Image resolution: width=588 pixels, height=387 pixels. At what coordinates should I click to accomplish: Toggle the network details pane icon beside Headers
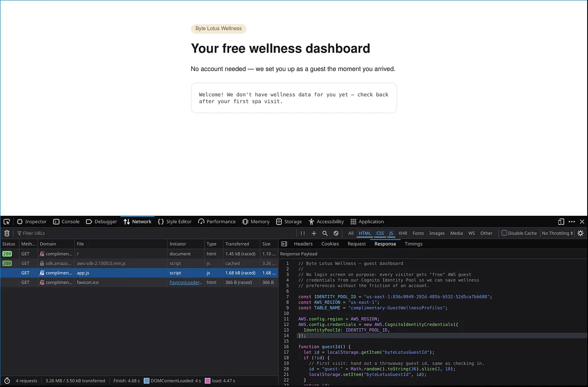(284, 244)
